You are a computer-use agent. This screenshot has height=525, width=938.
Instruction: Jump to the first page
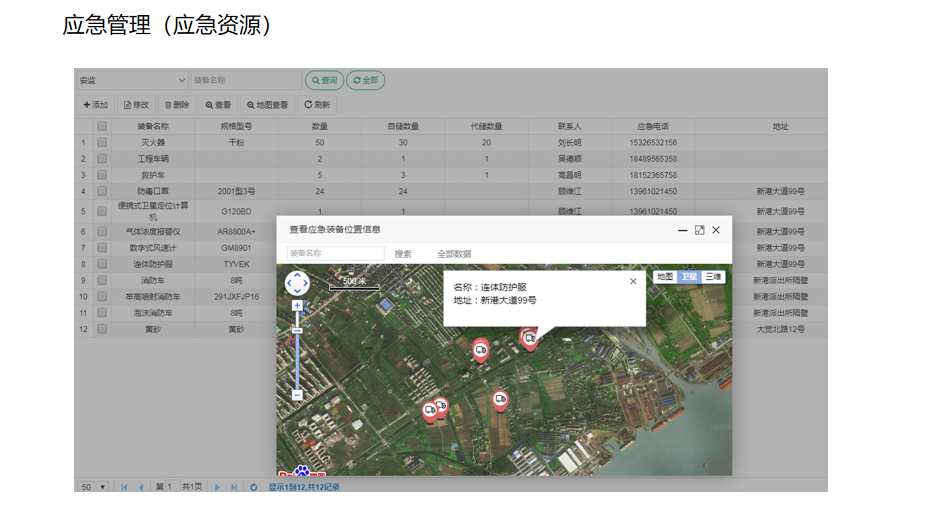point(124,487)
